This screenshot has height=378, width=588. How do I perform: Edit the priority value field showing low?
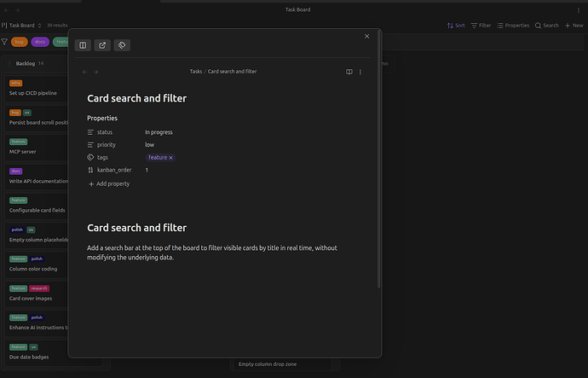pos(150,145)
